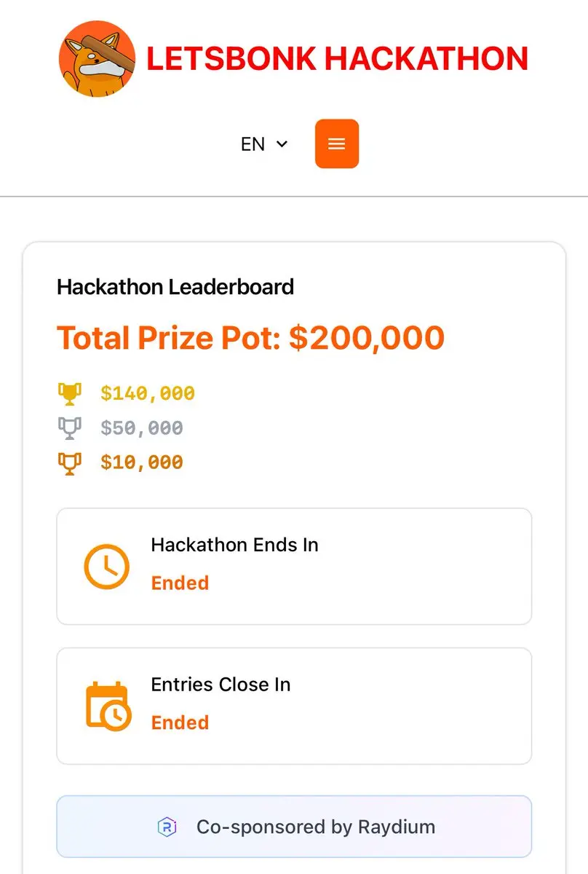Select the Entries Close In card

[294, 706]
